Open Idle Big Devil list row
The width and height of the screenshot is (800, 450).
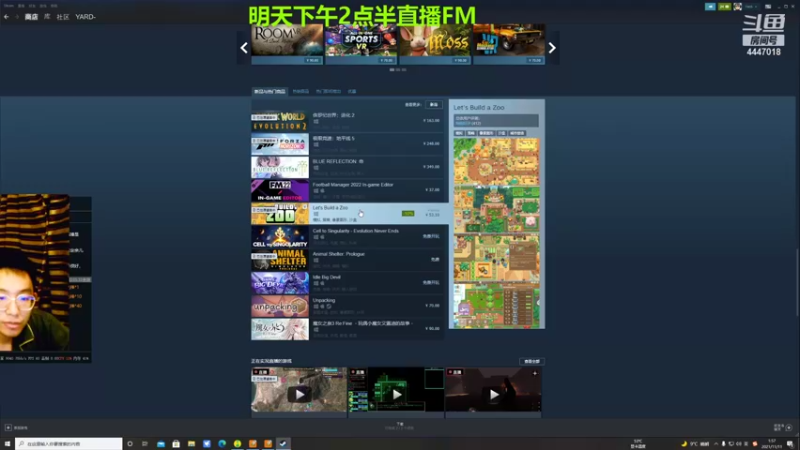pos(347,283)
